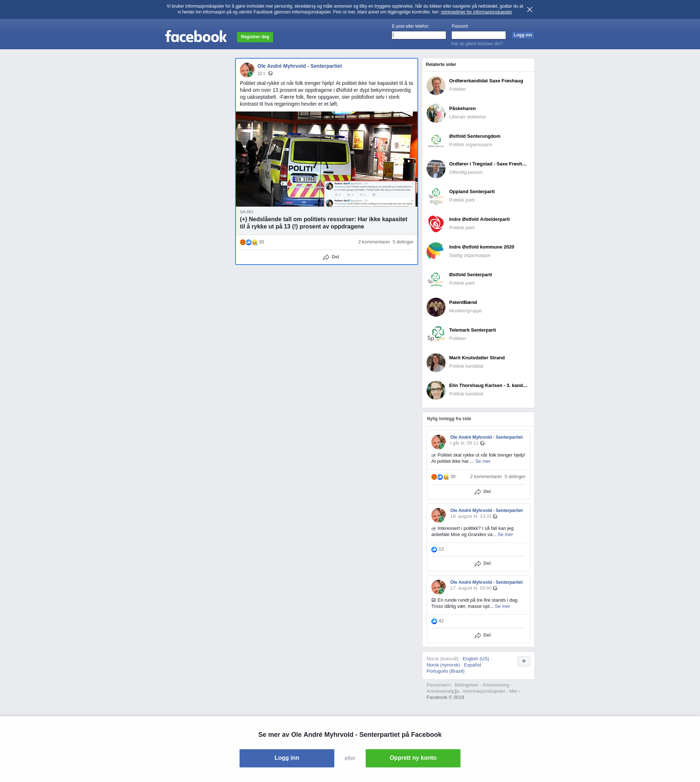
Task: Expand Se mer on the 17. august post
Action: point(502,606)
